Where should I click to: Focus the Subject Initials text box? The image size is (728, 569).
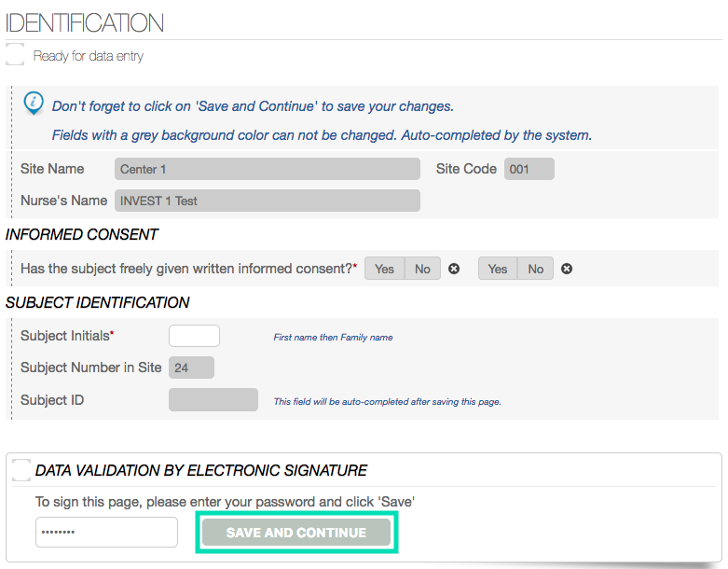(x=194, y=336)
